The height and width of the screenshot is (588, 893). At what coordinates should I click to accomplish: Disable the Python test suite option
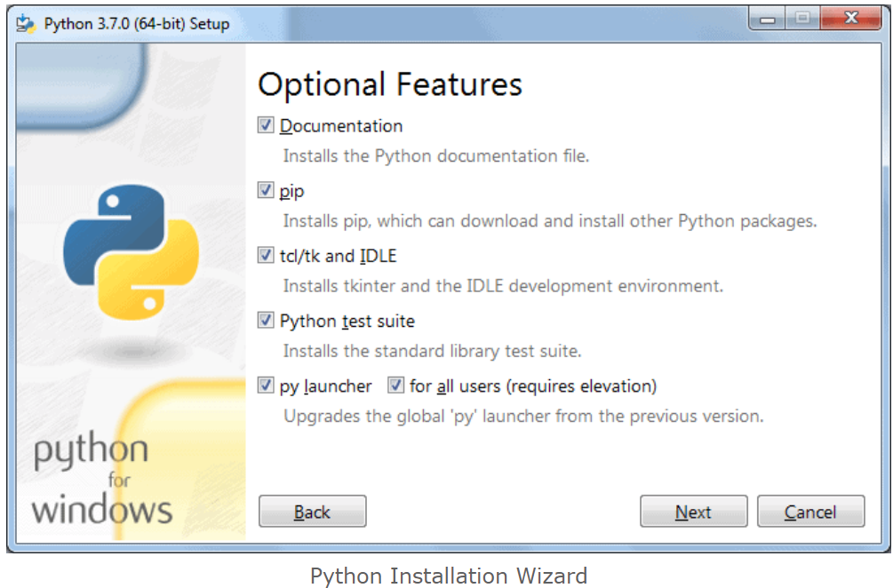pos(266,320)
